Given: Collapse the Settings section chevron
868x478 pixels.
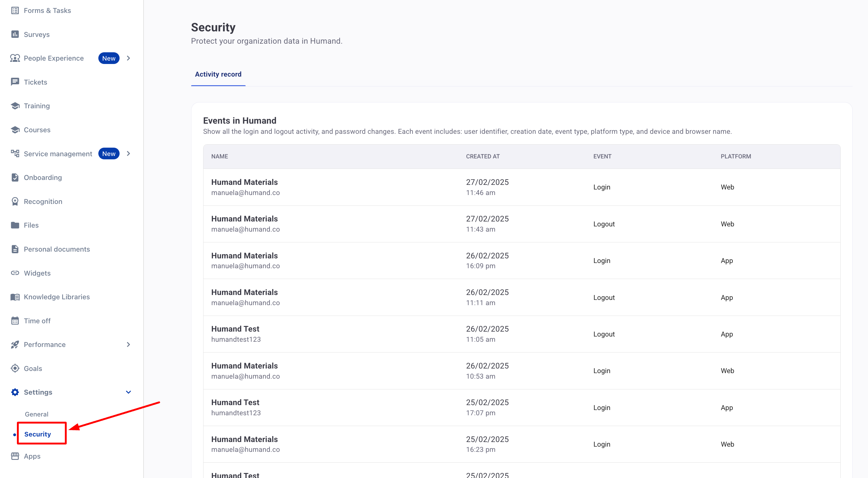Looking at the screenshot, I should (128, 392).
